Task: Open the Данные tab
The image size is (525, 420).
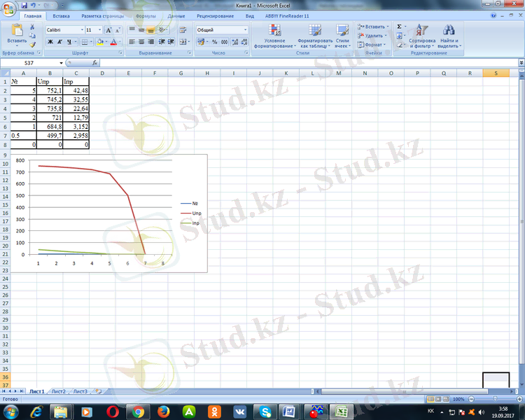Action: [176, 16]
